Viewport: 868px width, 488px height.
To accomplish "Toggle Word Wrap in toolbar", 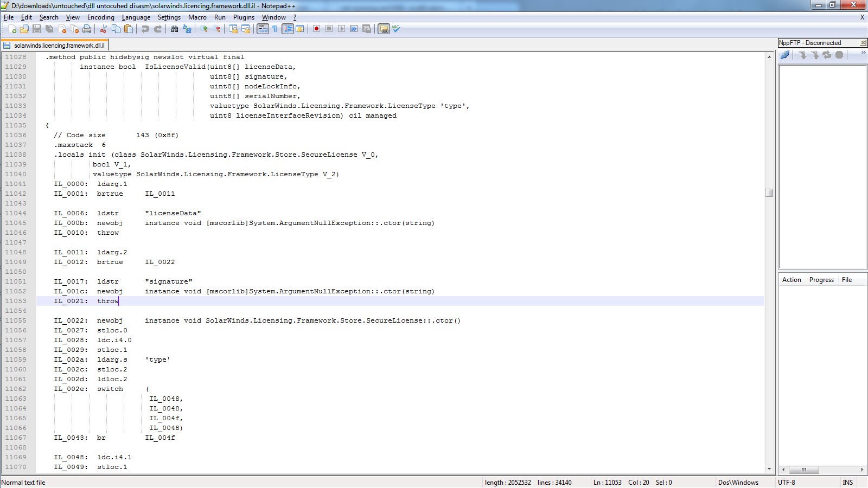I will pos(263,29).
